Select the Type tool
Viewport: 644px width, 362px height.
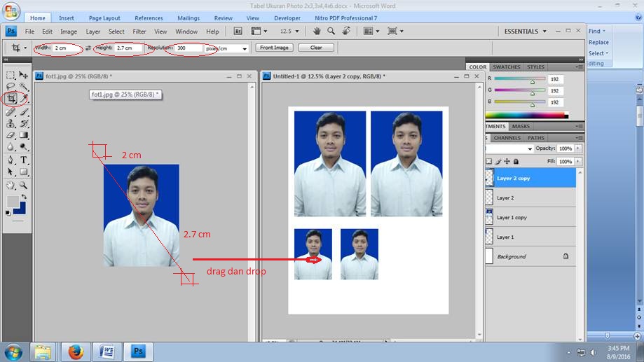coord(24,160)
